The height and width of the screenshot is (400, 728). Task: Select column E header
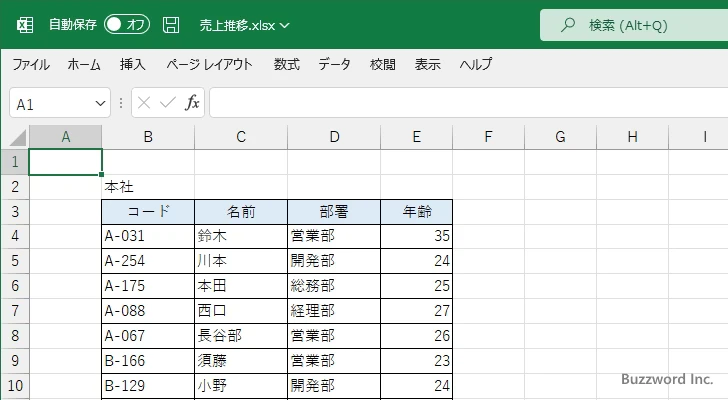(416, 137)
